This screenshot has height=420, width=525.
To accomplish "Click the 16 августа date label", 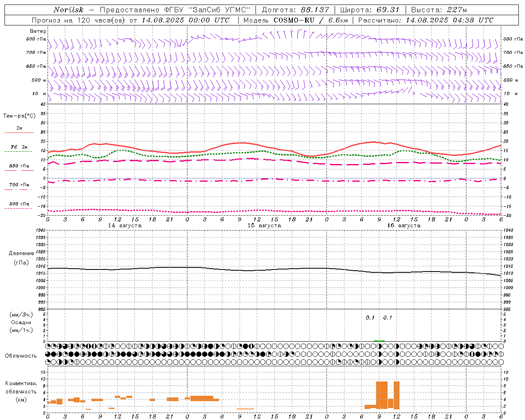I will 404,226.
